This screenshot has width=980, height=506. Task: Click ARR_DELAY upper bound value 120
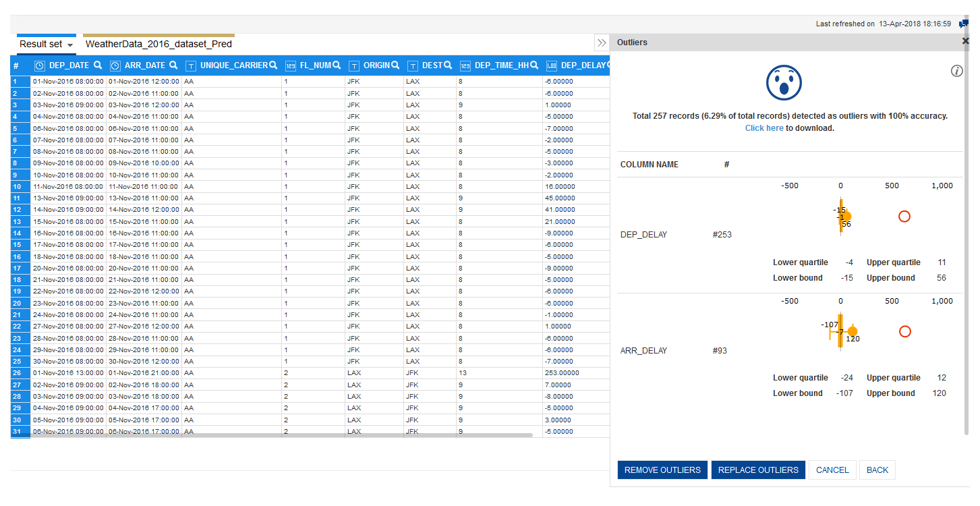tap(939, 393)
